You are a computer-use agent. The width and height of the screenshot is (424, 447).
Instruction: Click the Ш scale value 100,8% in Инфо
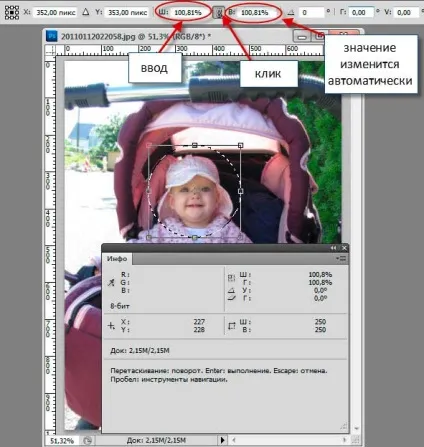pos(320,275)
